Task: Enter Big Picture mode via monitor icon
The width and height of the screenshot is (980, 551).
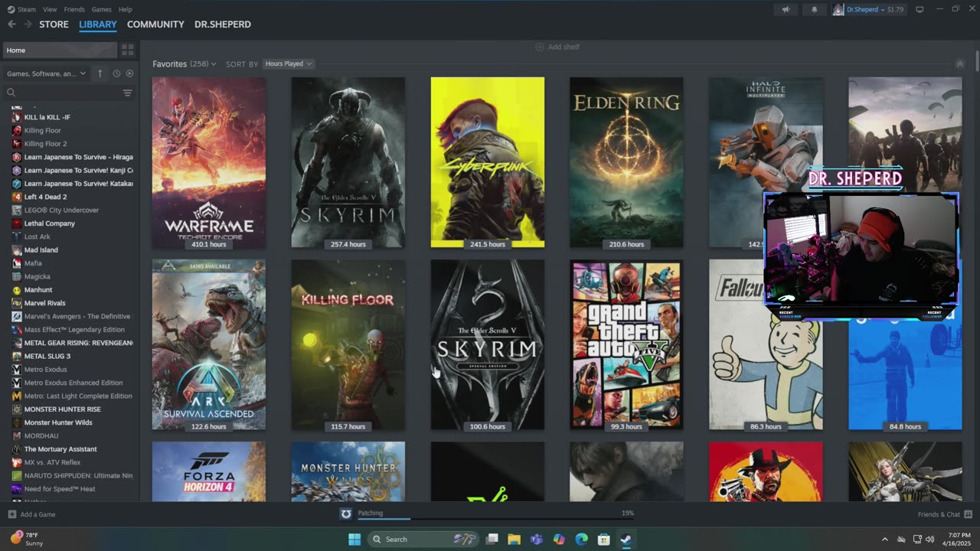Action: [920, 9]
